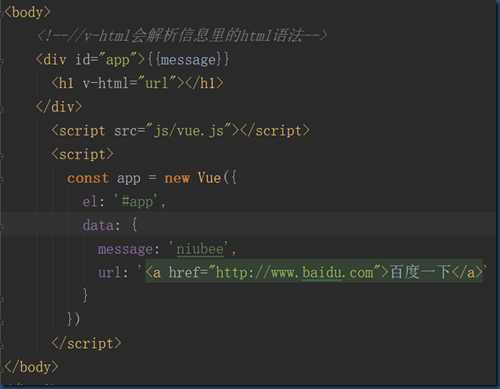Click the fold marker beside div id="app"
The image size is (500, 389).
(x=2, y=60)
